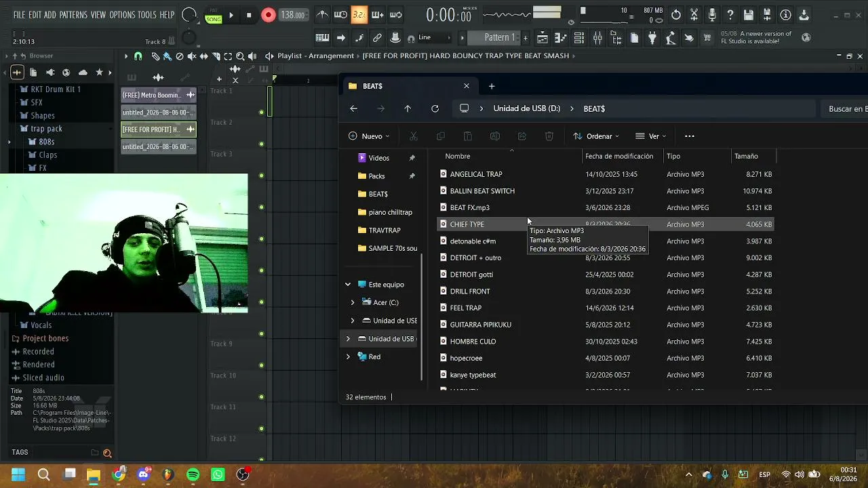Adjust the tempo value 138.000

pos(292,15)
